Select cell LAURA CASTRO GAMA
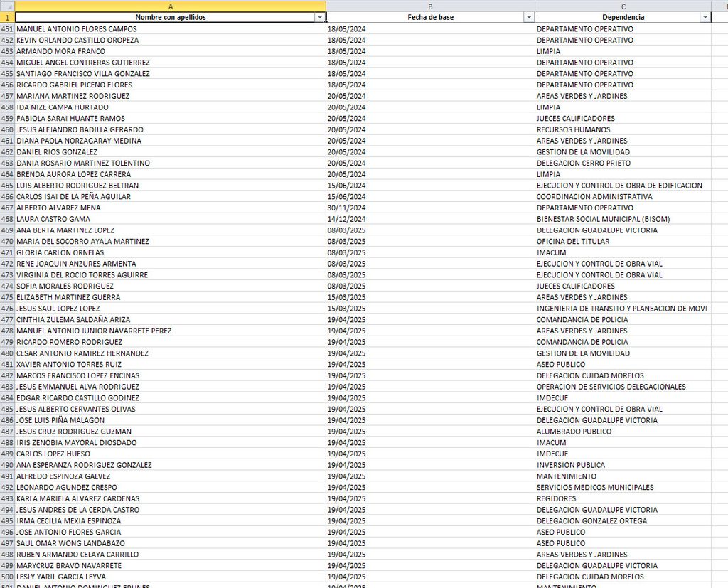The image size is (728, 588). [x=171, y=219]
